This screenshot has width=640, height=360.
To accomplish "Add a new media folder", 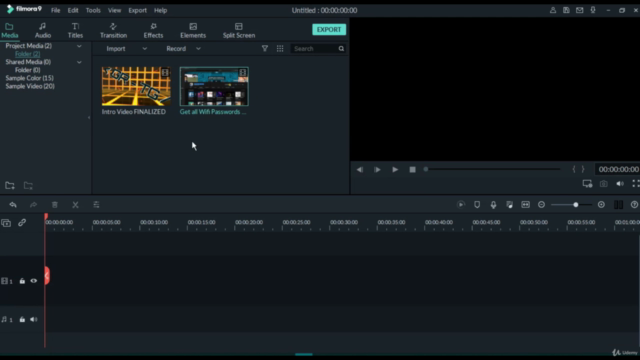I will pyautogui.click(x=10, y=186).
